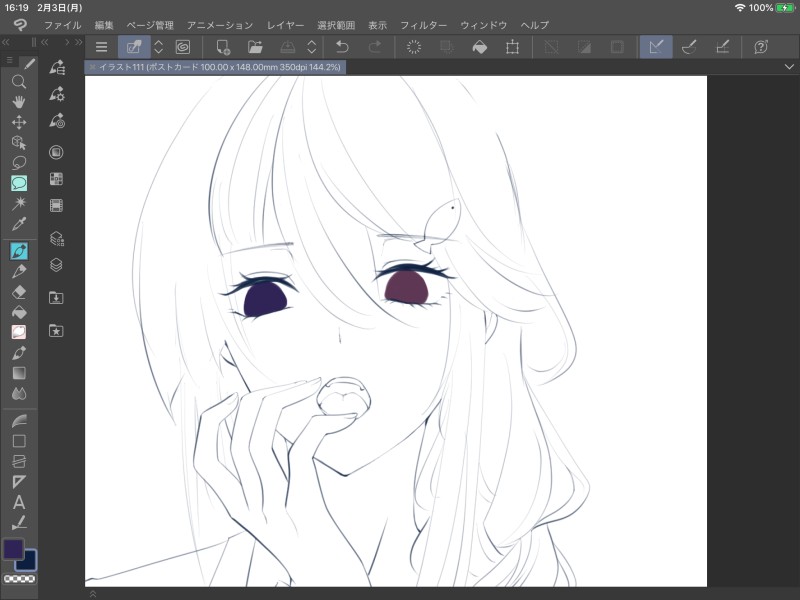Select the Hand move-view tool
This screenshot has width=800, height=600.
pyautogui.click(x=19, y=102)
